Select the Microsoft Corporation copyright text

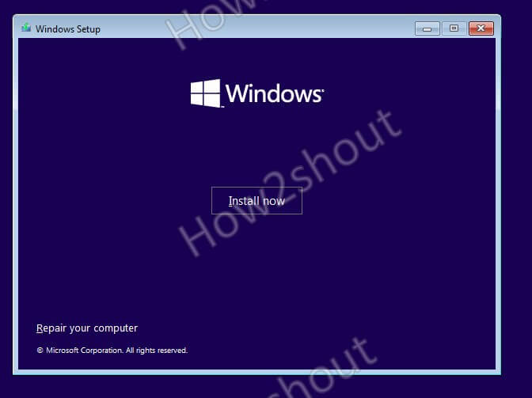(112, 351)
